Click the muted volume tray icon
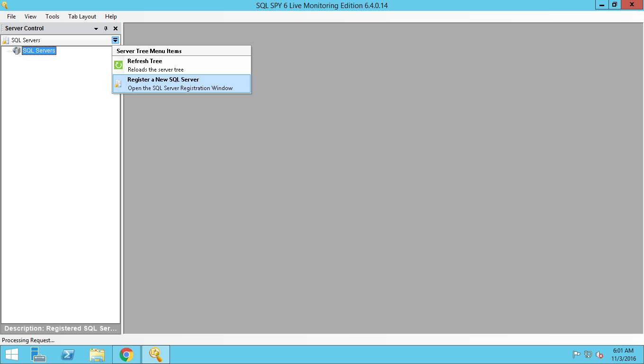 coord(599,355)
